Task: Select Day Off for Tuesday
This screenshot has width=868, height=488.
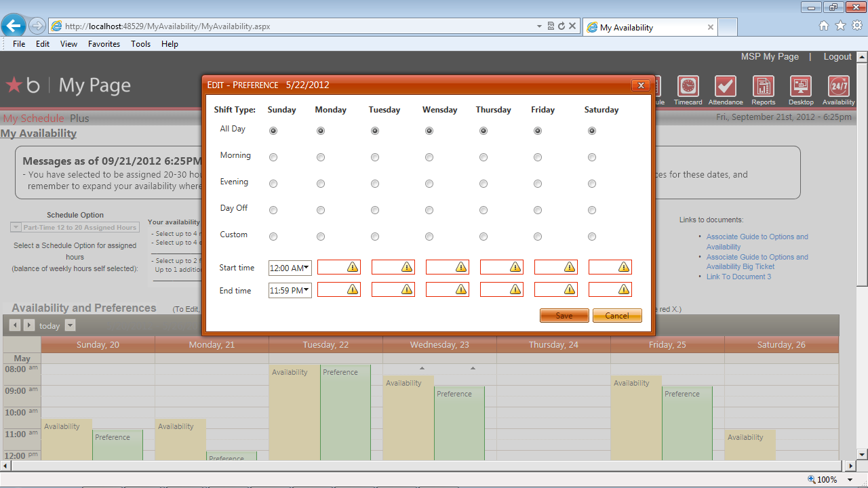Action: 375,210
